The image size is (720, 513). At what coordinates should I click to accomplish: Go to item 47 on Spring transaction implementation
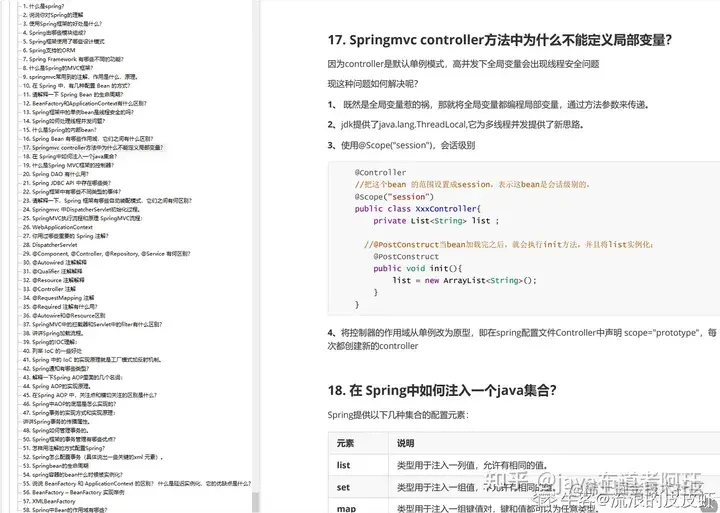tap(69, 412)
